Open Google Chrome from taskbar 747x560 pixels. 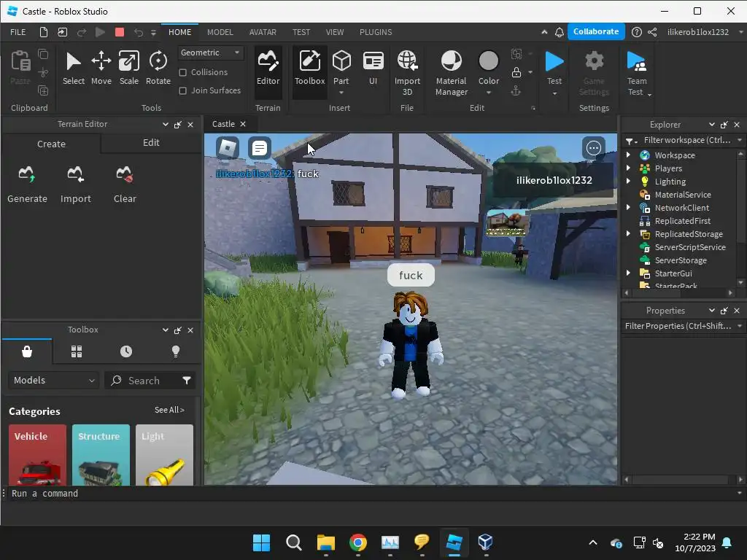(x=357, y=542)
